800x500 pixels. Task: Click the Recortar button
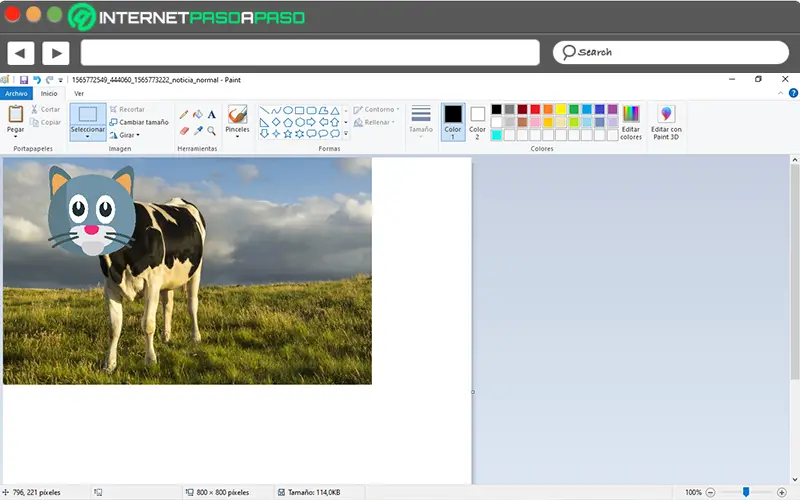coord(127,109)
